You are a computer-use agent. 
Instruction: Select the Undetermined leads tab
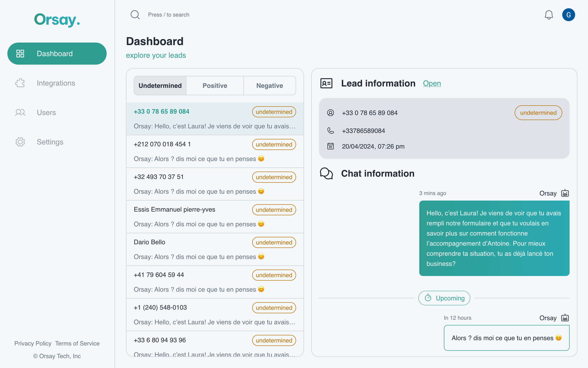click(160, 85)
